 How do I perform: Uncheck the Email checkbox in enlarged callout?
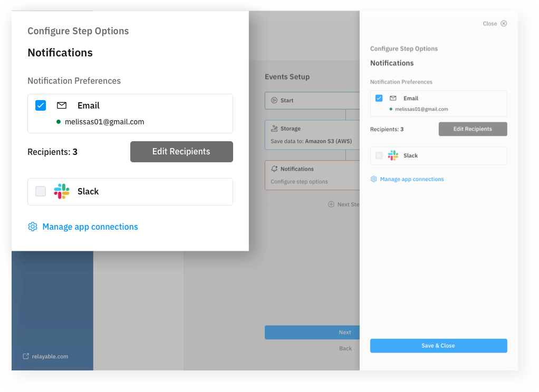41,105
